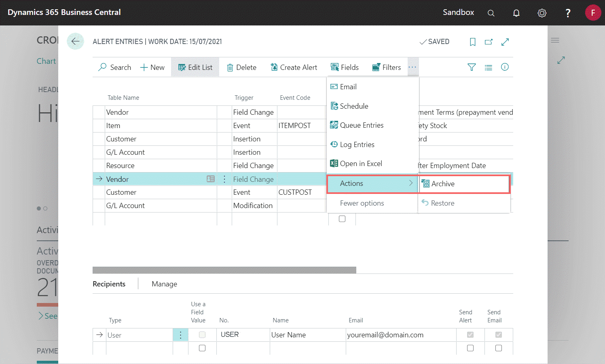Switch list view layout icon
This screenshot has width=605, height=364.
tap(489, 67)
